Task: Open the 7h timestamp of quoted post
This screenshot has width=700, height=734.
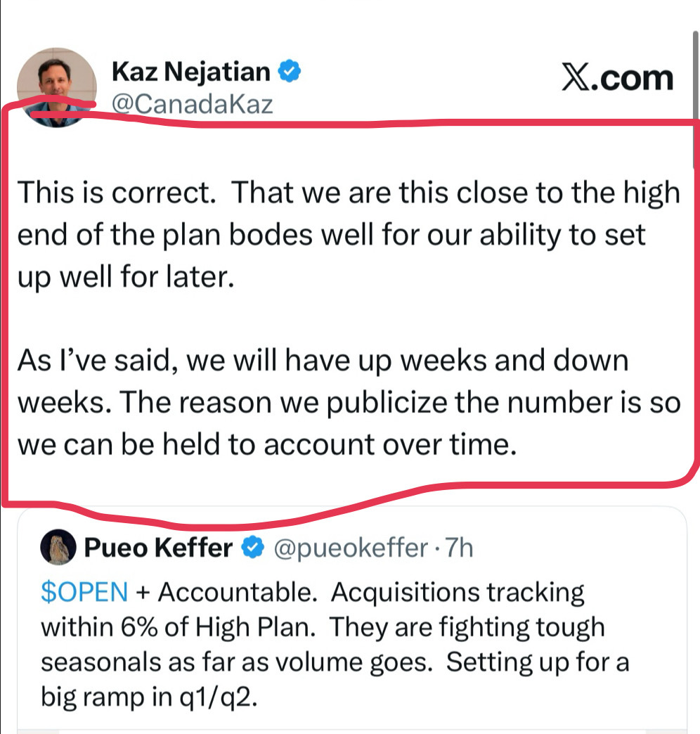Action: pyautogui.click(x=458, y=547)
